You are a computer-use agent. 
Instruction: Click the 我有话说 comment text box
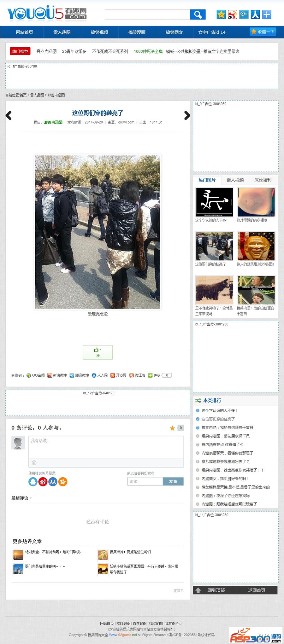pyautogui.click(x=106, y=447)
